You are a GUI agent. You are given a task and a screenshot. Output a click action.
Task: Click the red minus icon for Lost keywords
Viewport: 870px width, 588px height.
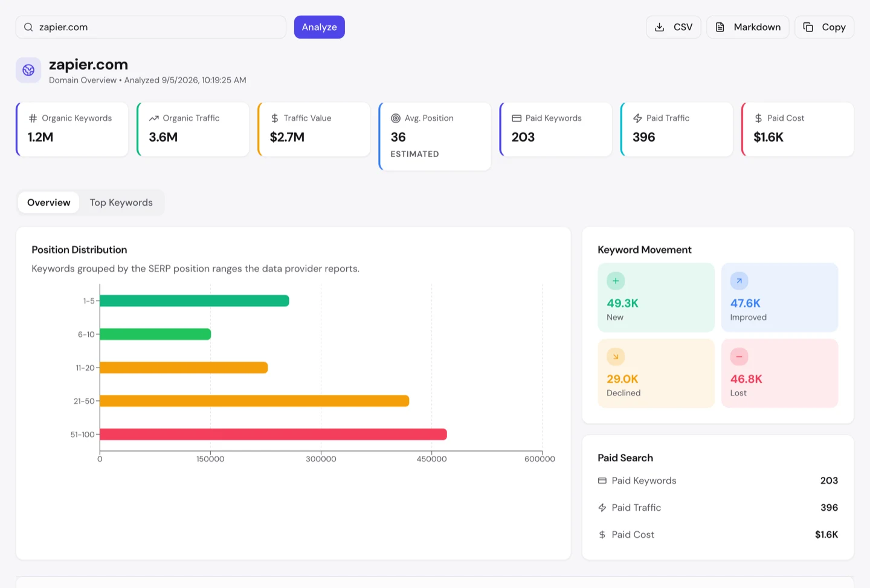739,357
